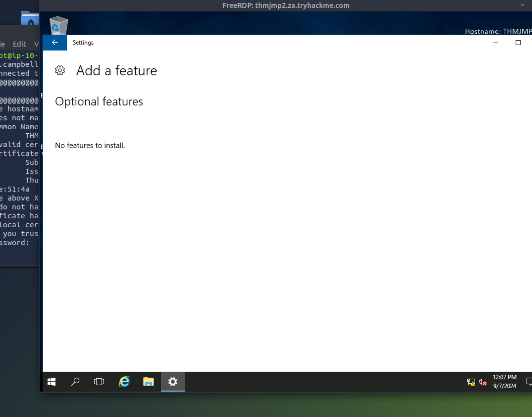Click the 'No features to install.' text
532x417 pixels.
pyautogui.click(x=90, y=145)
